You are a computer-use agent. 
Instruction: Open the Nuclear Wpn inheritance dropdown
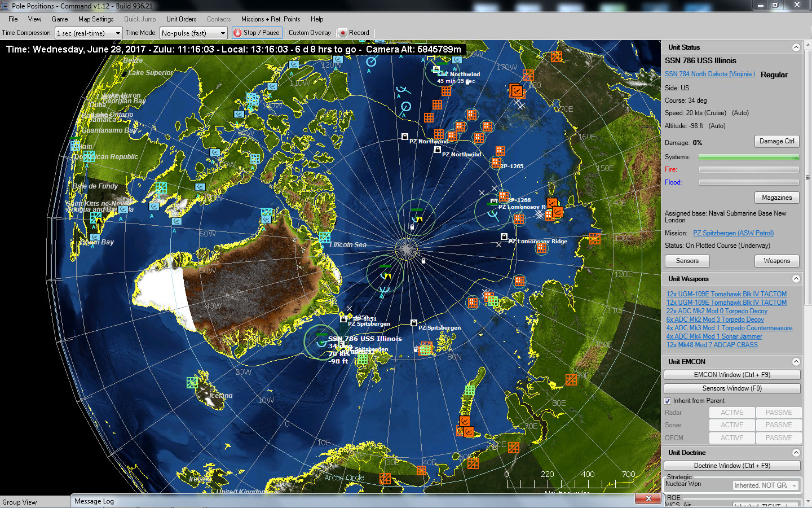(766, 485)
